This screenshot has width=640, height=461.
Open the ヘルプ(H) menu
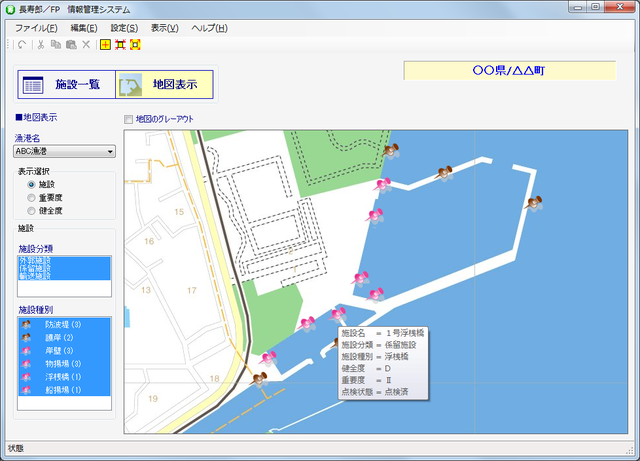click(x=211, y=27)
